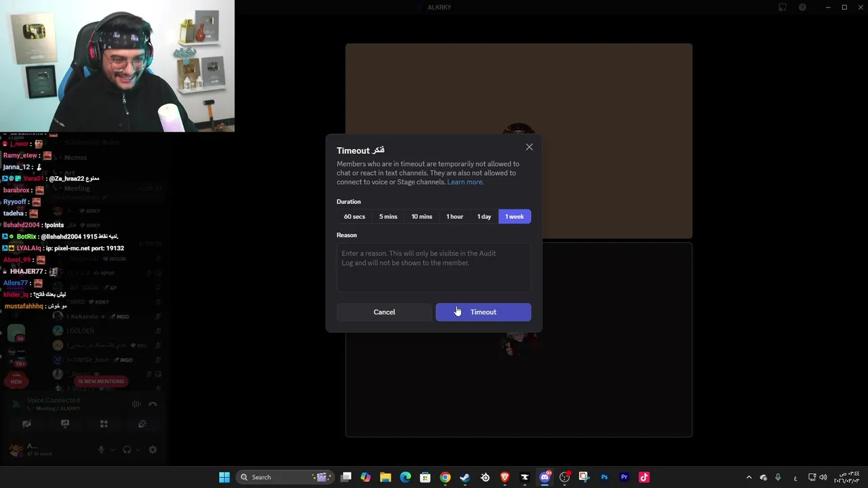868x488 pixels.
Task: Select the 5 mins duration
Action: point(389,217)
